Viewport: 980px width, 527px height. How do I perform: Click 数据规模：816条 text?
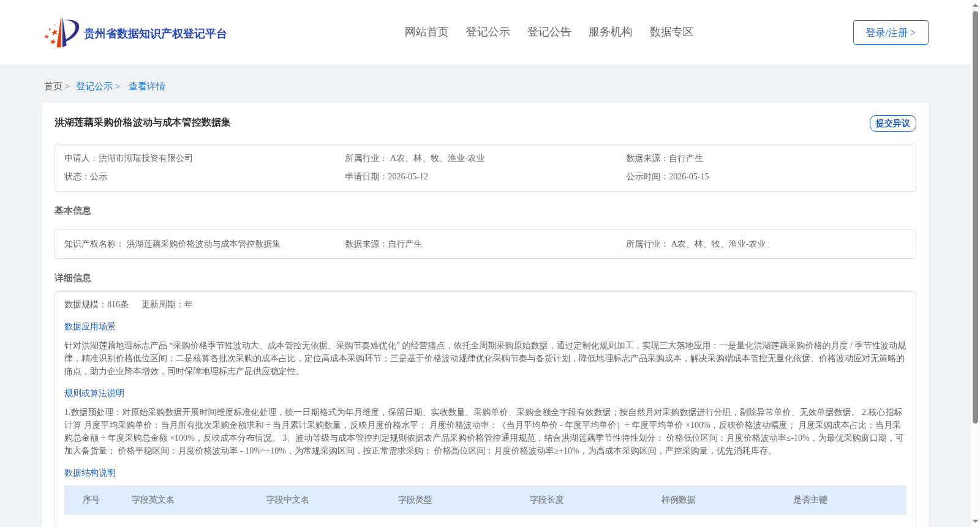coord(96,304)
